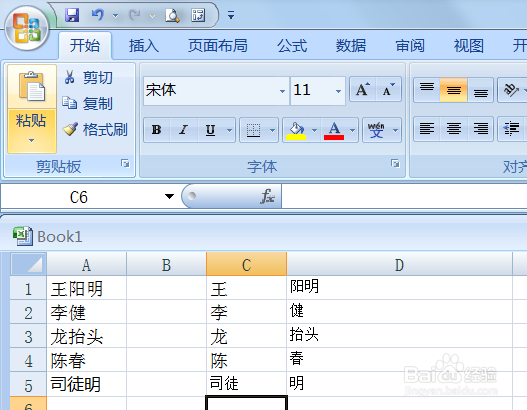This screenshot has height=410, width=527.
Task: Click the Book1 workbook icon
Action: coord(23,236)
